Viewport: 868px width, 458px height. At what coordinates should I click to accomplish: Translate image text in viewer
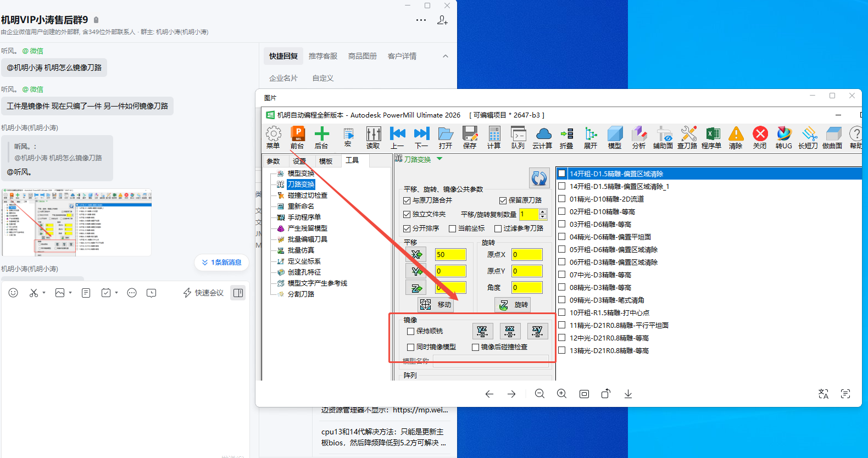coord(824,394)
